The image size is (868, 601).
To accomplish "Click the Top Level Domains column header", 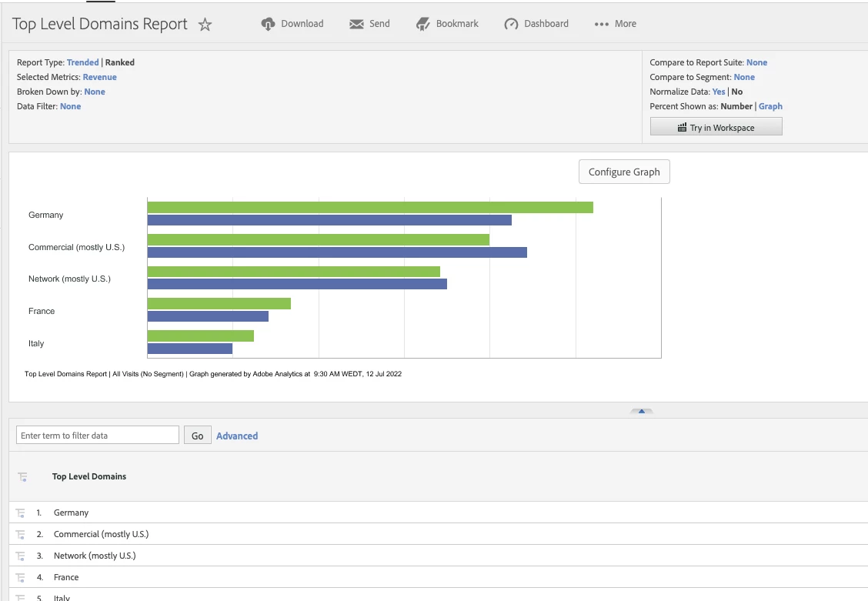I will (89, 476).
